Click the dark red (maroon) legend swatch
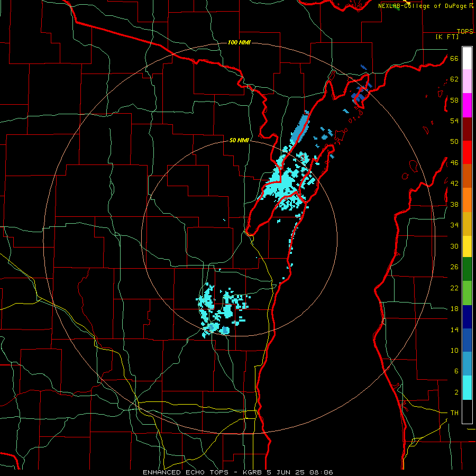 click(x=467, y=129)
